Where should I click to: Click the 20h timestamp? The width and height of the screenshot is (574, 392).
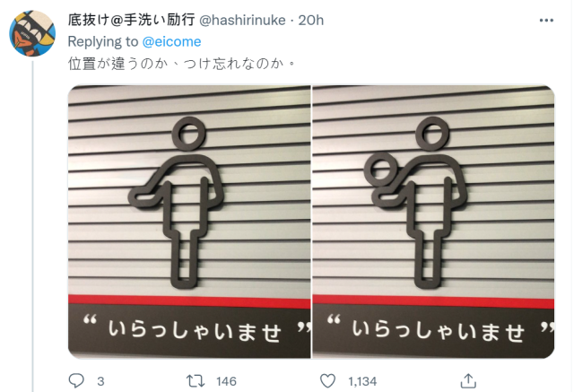click(x=311, y=20)
